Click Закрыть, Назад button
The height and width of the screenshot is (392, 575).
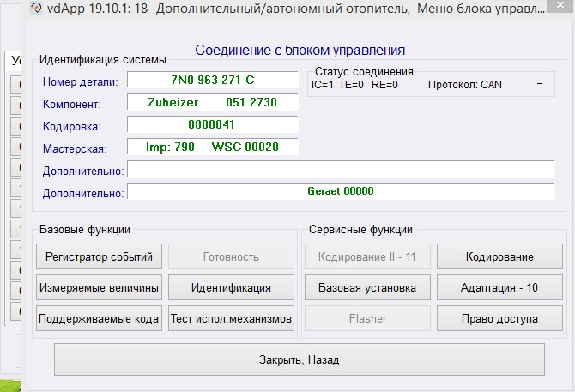[x=300, y=359]
